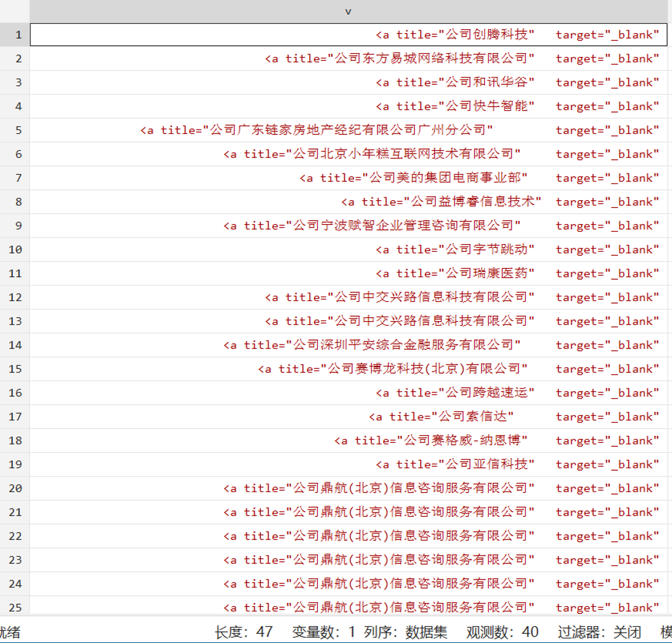This screenshot has height=643, width=672.
Task: Select row 12 cell 公司中交兴路信息科技有限公司
Action: [x=348, y=297]
